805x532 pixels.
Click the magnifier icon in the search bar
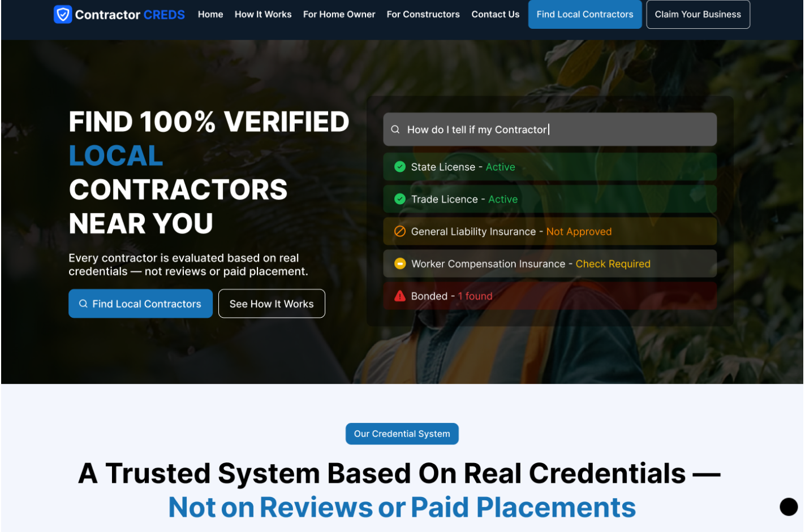coord(396,129)
